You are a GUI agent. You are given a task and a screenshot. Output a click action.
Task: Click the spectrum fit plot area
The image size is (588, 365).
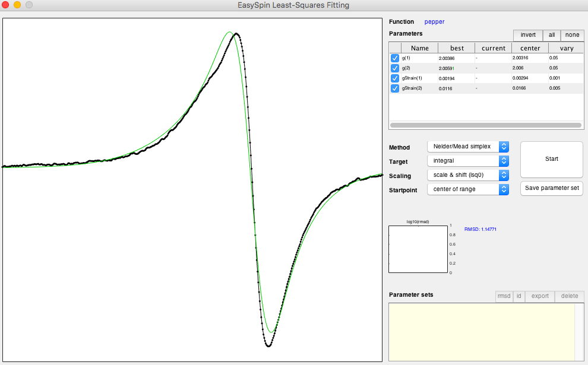coord(192,189)
